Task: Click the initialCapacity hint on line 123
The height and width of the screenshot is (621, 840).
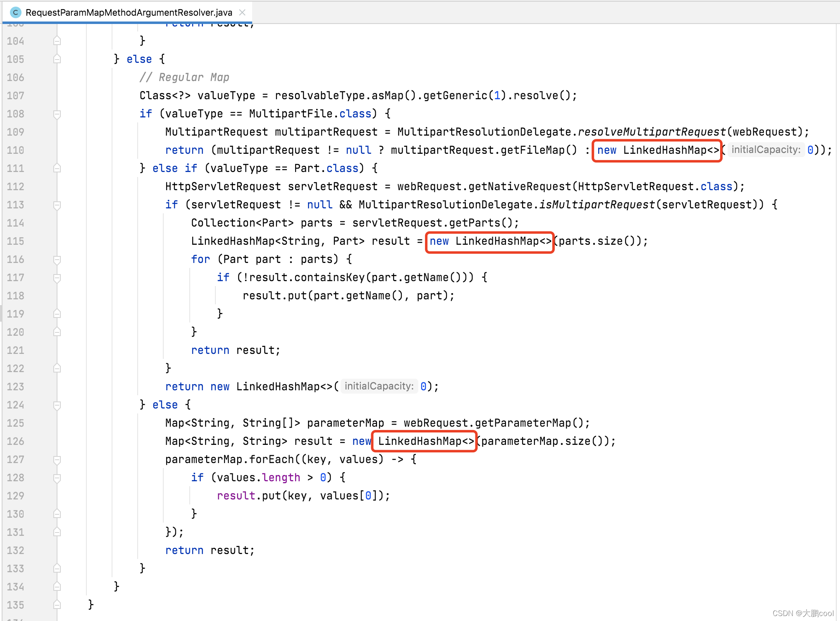Action: pyautogui.click(x=379, y=386)
